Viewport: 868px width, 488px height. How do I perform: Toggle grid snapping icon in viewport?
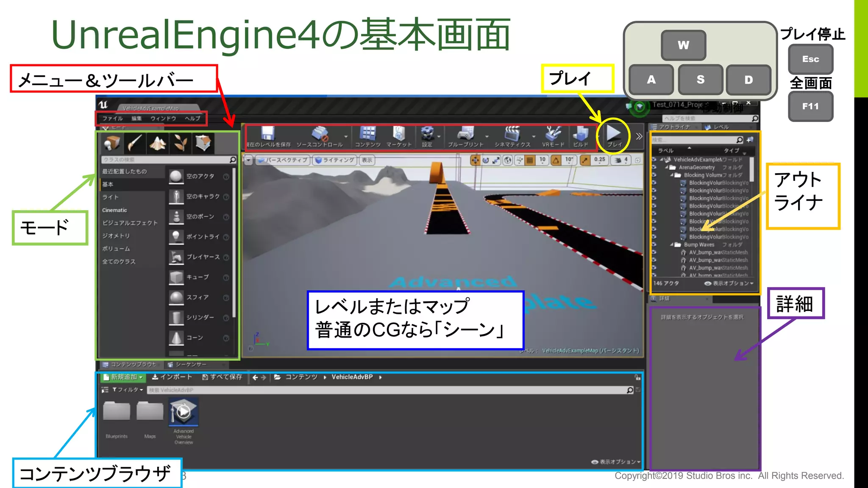(530, 160)
